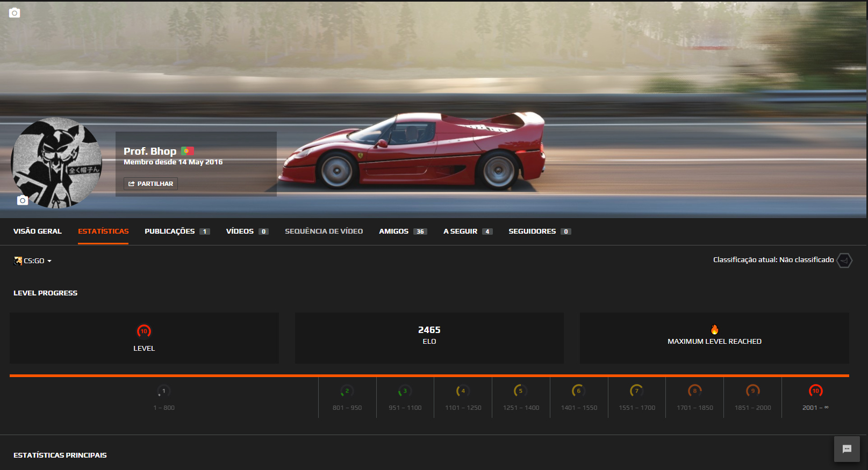Click the level 10 badge above LEVEL
868x470 pixels.
click(x=144, y=331)
